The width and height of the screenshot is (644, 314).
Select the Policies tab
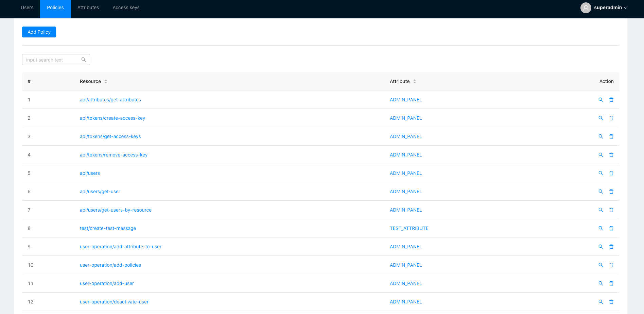[x=55, y=9]
